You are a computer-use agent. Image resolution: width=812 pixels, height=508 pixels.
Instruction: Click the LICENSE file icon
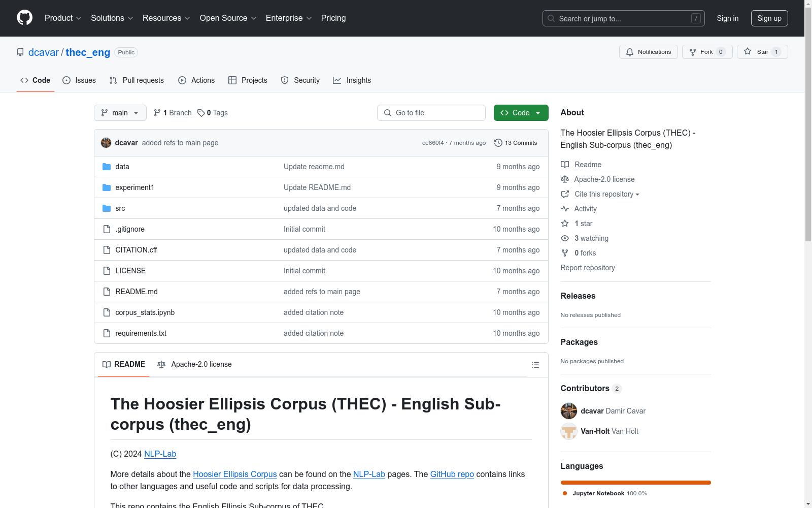pyautogui.click(x=107, y=271)
